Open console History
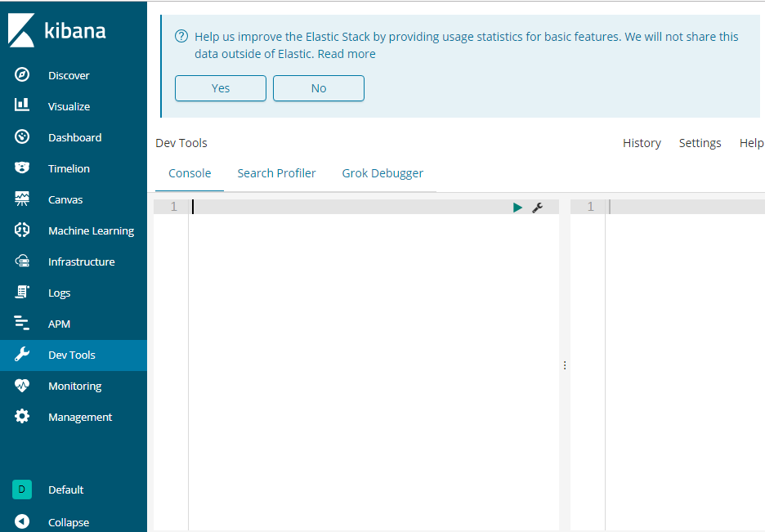 642,143
